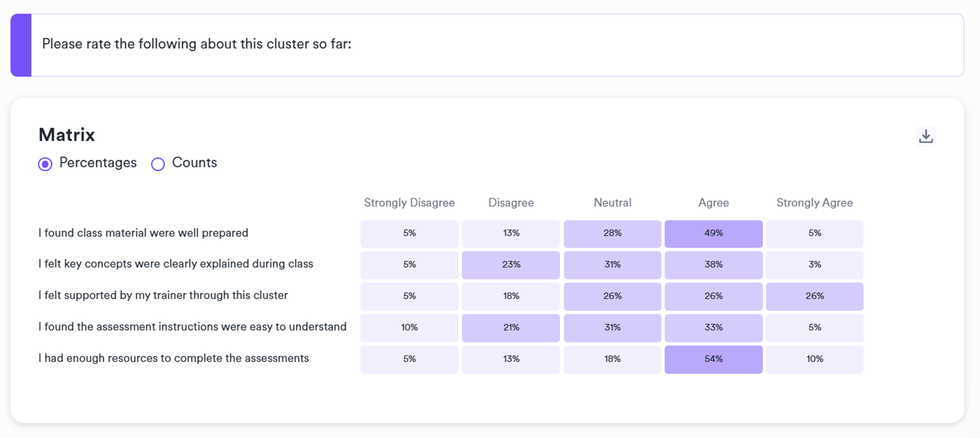Click the 38% Agree cell for key concepts
Image resolution: width=980 pixels, height=438 pixels.
coord(713,265)
